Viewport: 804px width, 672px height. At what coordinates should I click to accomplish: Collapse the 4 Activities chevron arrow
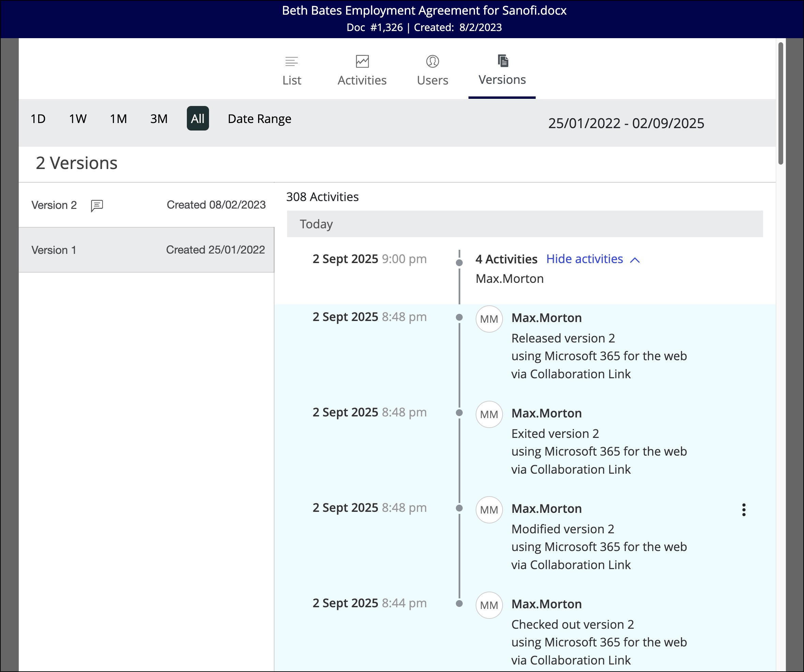pyautogui.click(x=635, y=260)
